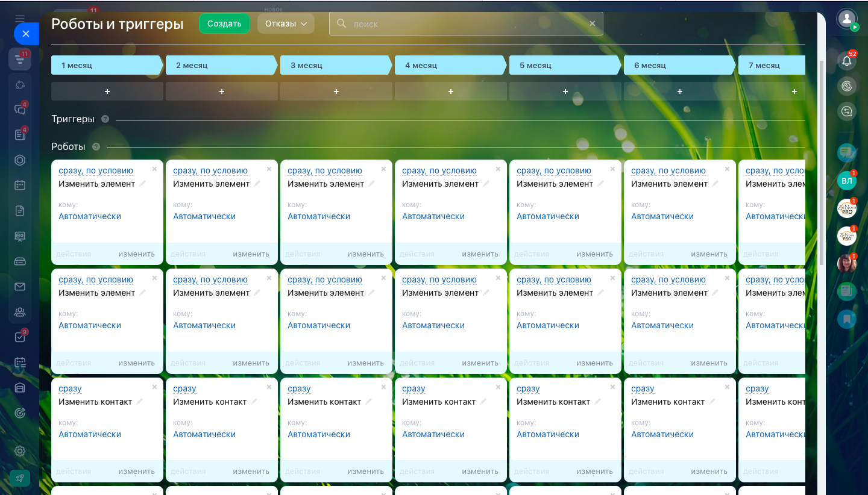Open the calendar icon in left sidebar

(20, 185)
